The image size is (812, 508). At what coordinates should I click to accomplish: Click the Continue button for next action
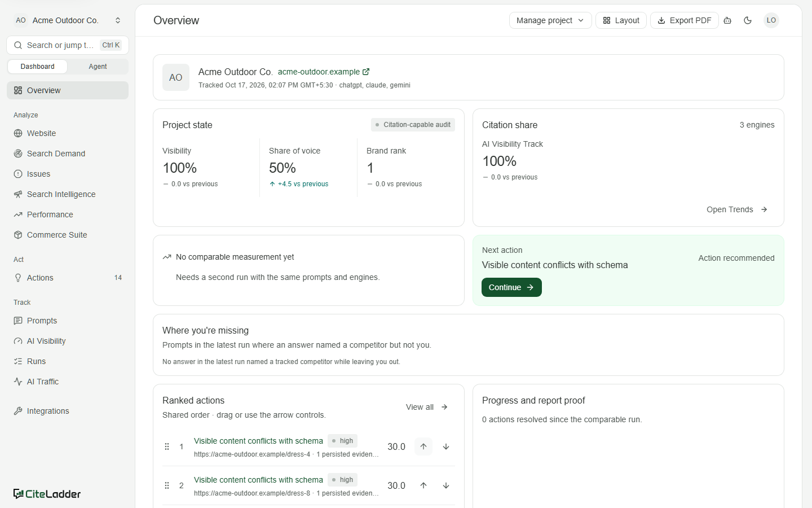pos(511,287)
